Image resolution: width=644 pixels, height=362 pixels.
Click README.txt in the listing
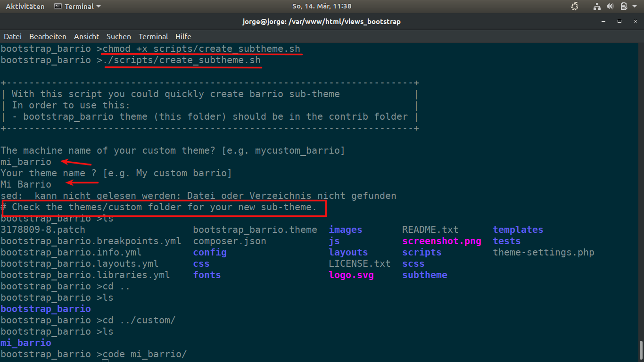click(430, 230)
